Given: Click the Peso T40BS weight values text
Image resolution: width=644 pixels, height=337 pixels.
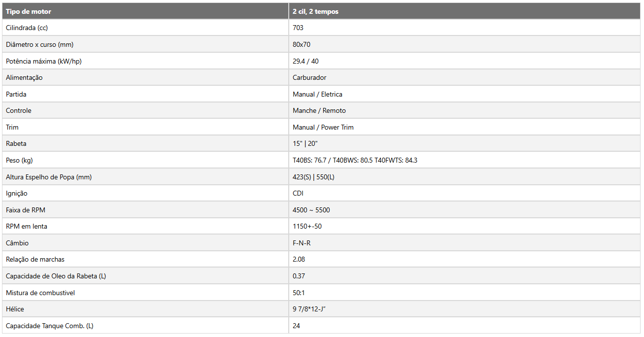Looking at the screenshot, I should [355, 160].
